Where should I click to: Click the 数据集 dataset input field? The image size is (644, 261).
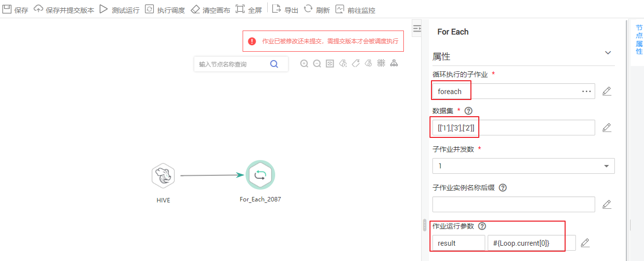[514, 128]
